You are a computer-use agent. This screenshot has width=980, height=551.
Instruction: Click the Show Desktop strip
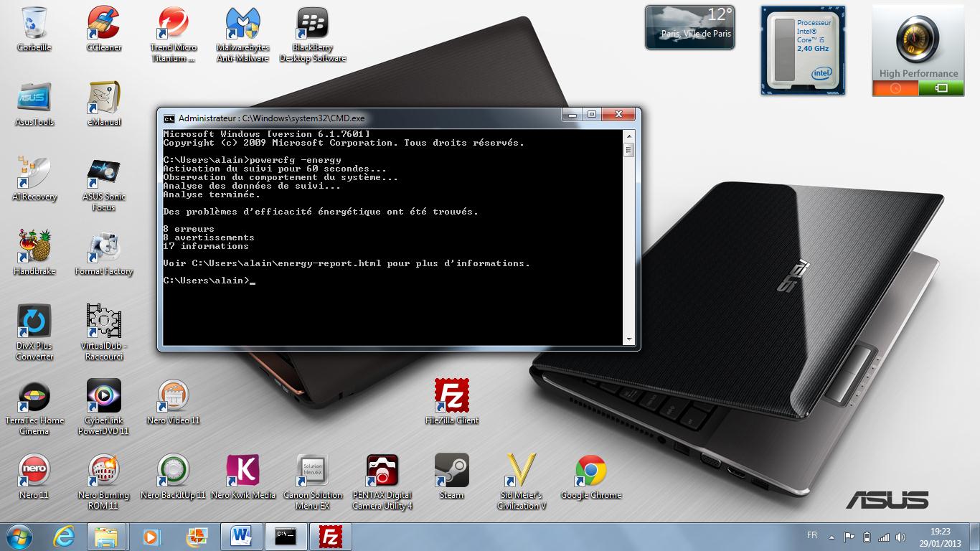[974, 537]
